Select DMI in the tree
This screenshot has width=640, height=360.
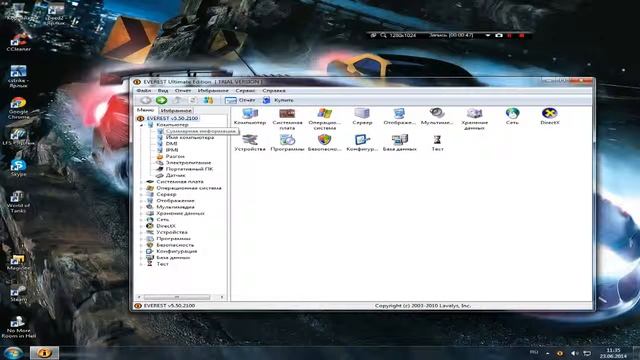[x=171, y=144]
